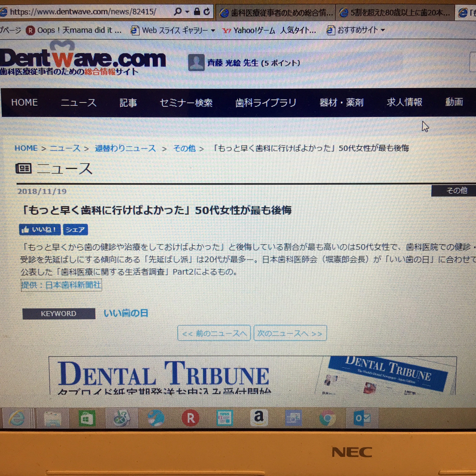Open Windows Store from taskbar

click(x=87, y=418)
